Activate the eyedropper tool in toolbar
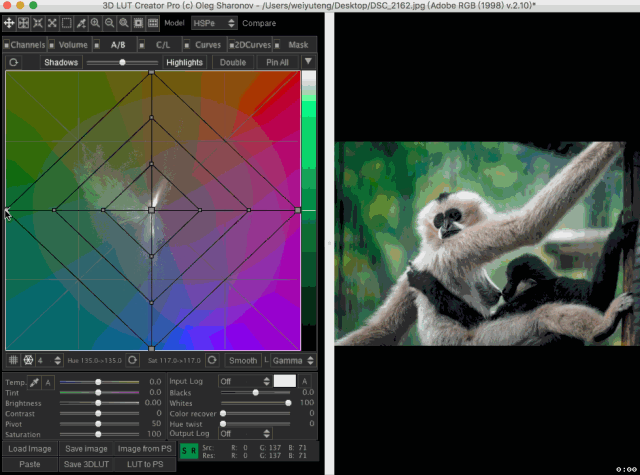Viewport: 640px width, 475px height. (x=81, y=23)
